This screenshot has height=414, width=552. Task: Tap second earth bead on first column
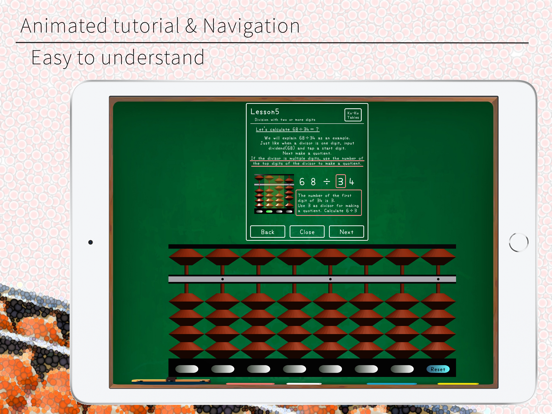pos(186,318)
